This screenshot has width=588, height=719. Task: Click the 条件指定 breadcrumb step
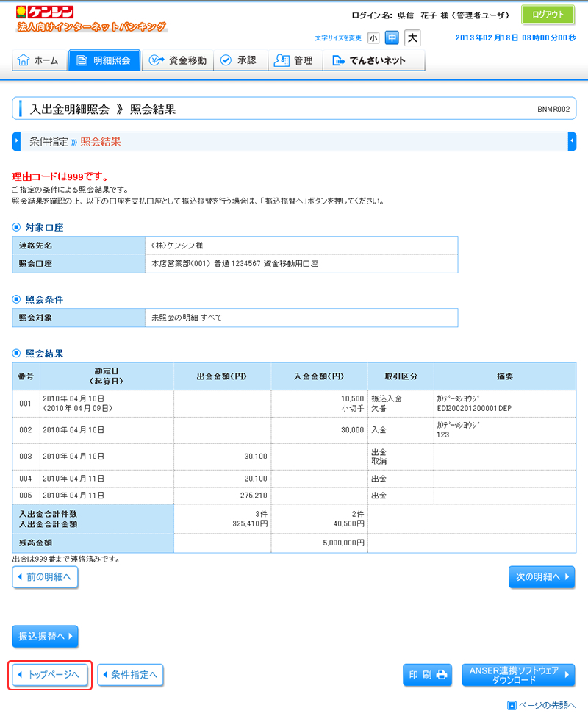[x=49, y=142]
